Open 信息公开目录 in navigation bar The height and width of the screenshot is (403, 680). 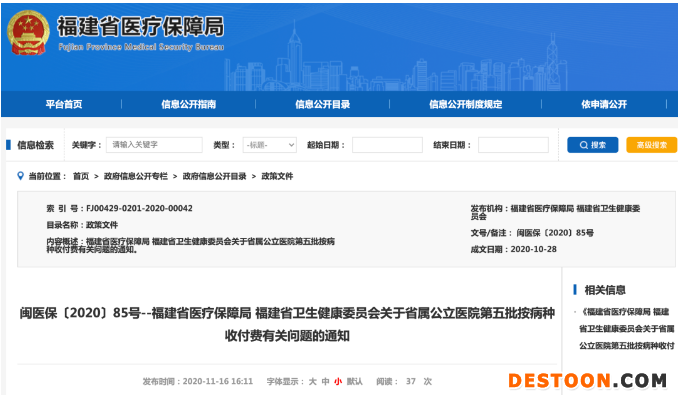322,104
